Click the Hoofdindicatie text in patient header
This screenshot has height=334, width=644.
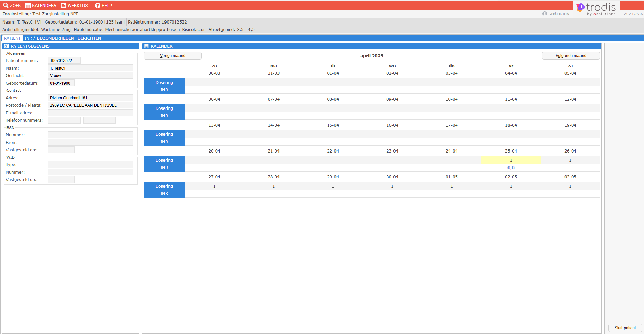click(x=140, y=30)
